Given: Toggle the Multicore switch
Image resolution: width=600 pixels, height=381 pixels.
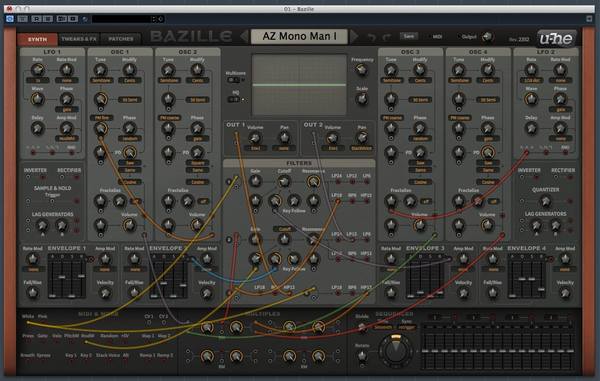Looking at the screenshot, I should [233, 80].
